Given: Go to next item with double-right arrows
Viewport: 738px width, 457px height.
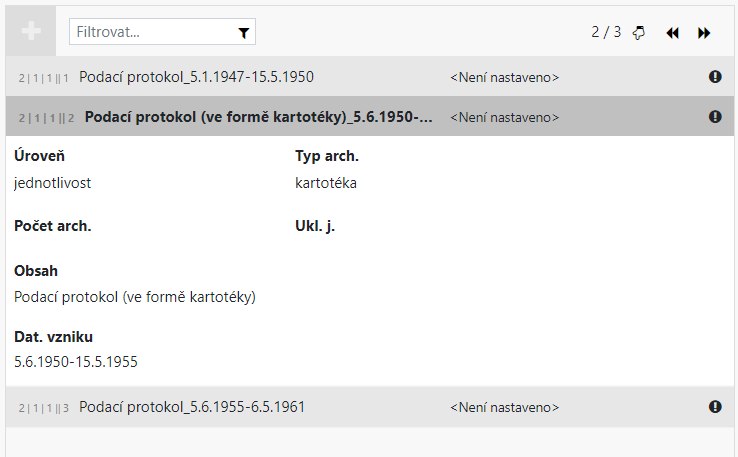Looking at the screenshot, I should (704, 33).
